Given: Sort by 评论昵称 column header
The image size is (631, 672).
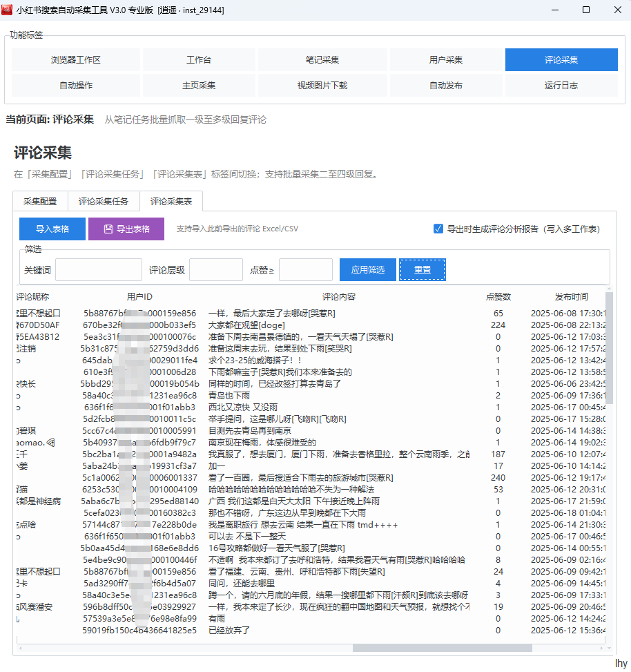Looking at the screenshot, I should 32,296.
